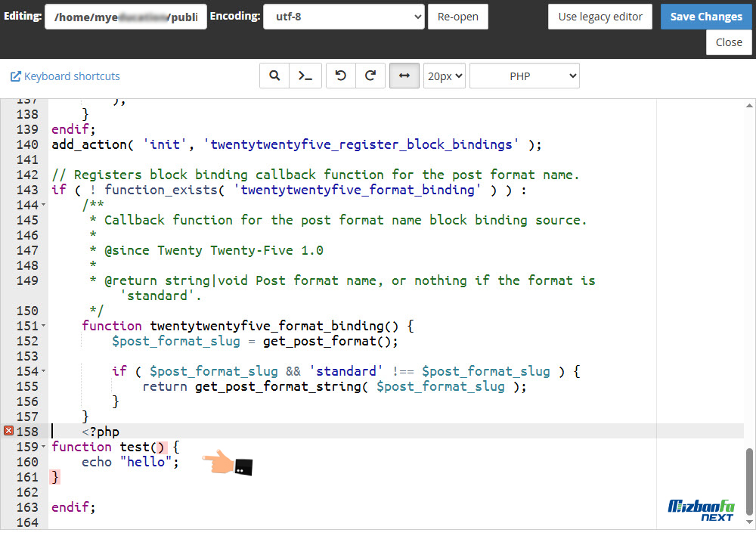
Task: Fold the if statement at line 154
Action: tap(44, 370)
